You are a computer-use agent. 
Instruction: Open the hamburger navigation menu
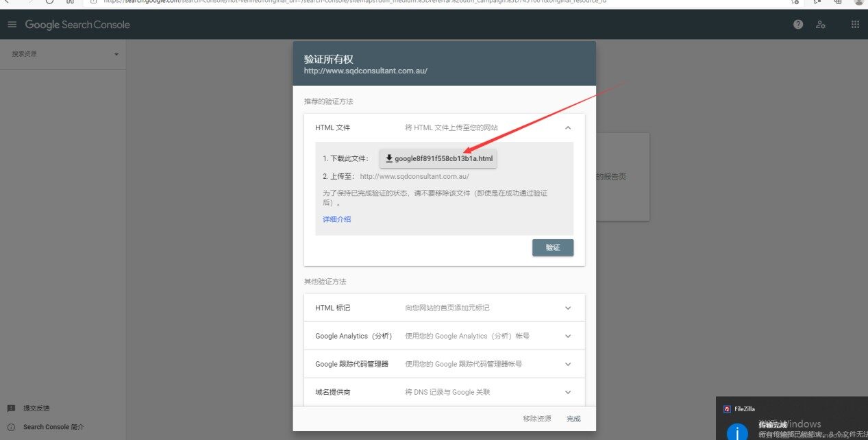pos(12,25)
